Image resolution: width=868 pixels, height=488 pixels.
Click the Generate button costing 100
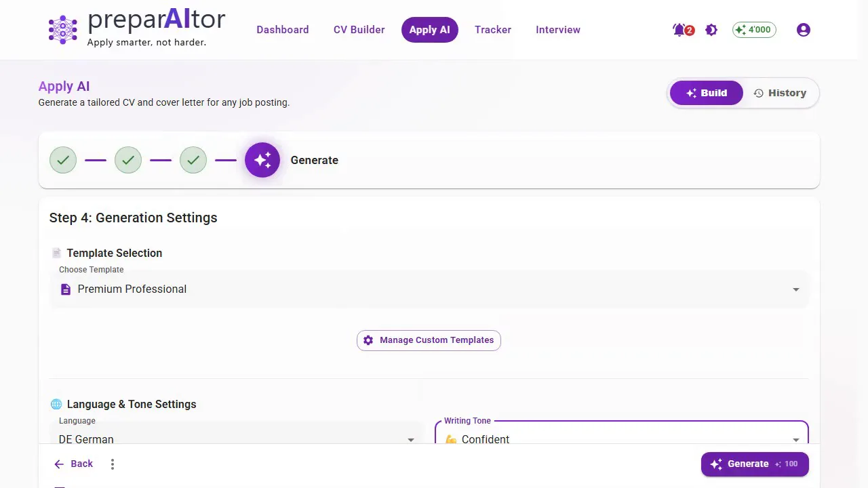click(755, 464)
